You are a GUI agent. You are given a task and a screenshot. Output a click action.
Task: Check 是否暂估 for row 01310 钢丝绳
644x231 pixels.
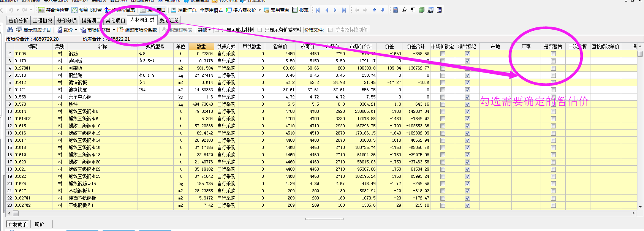coord(553,76)
